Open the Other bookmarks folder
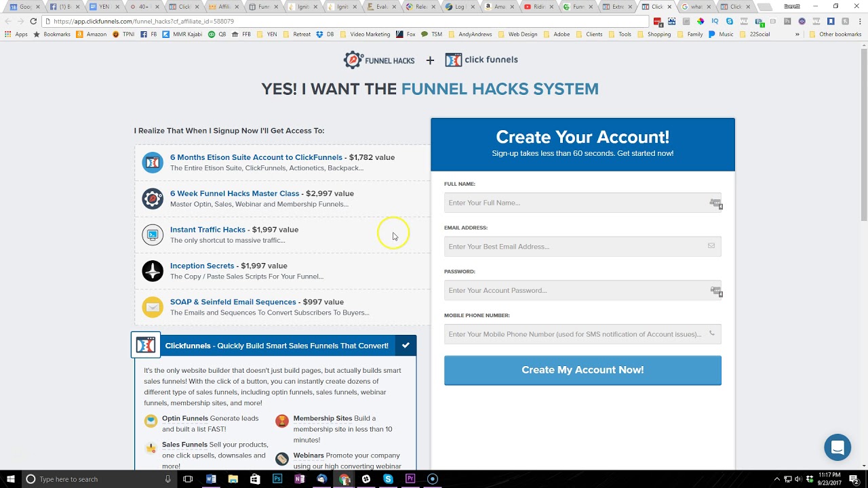Screen dimensions: 868x488 pos(835,34)
